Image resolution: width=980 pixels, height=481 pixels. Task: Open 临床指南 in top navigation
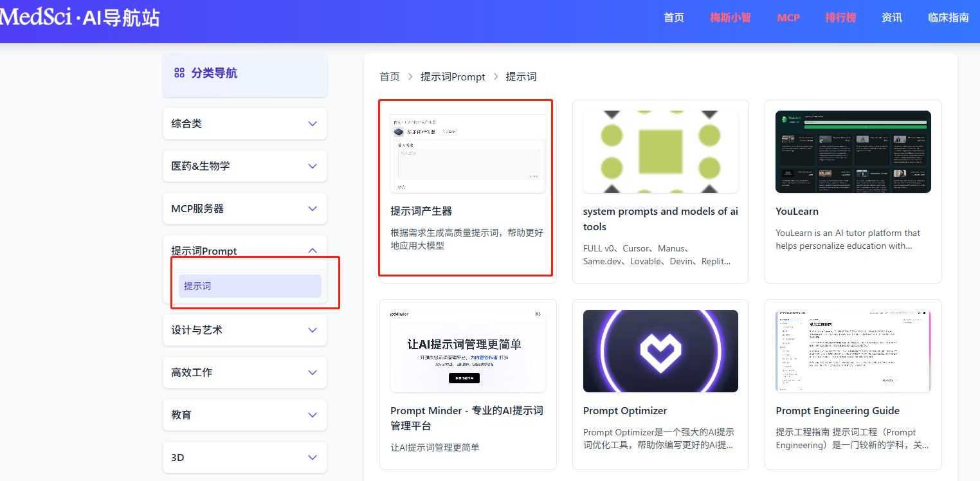948,17
